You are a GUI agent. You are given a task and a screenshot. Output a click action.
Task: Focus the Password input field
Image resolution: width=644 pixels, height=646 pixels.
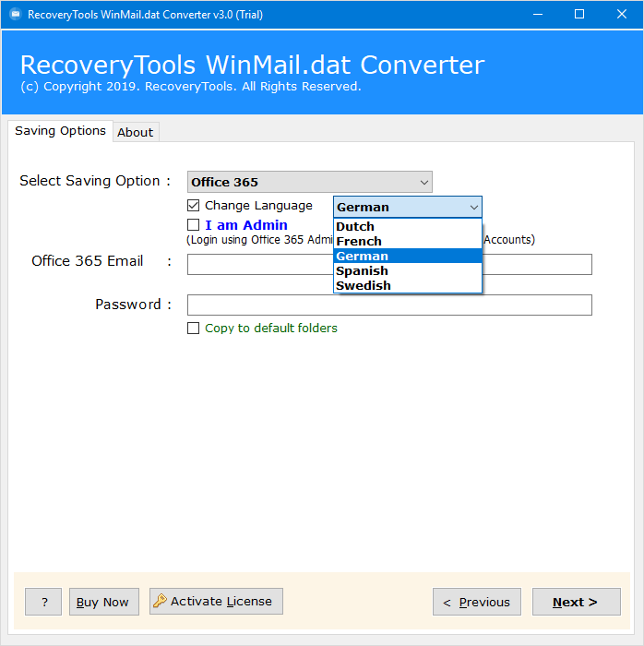[x=389, y=305]
